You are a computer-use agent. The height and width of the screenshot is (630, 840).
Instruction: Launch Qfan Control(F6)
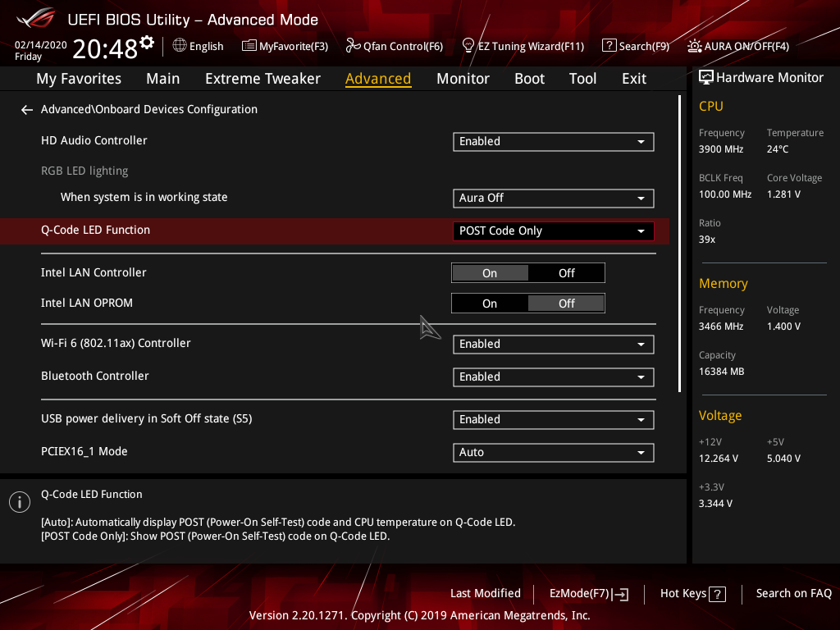(x=395, y=46)
